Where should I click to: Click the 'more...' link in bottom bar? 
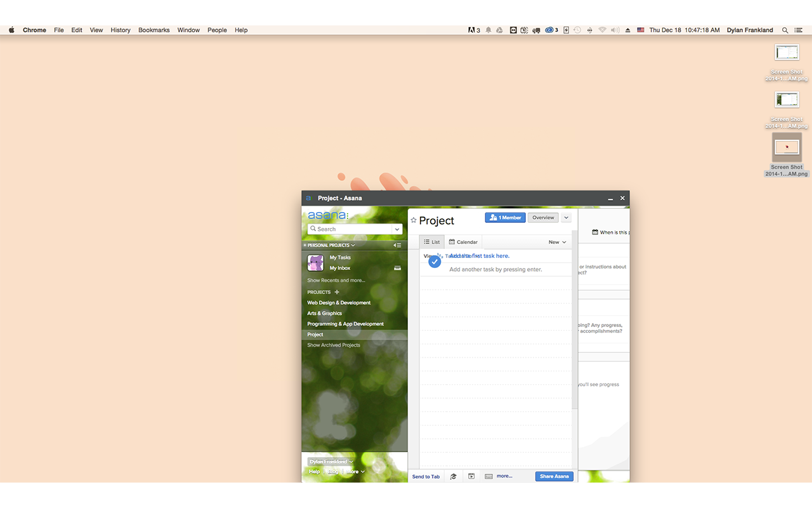504,476
